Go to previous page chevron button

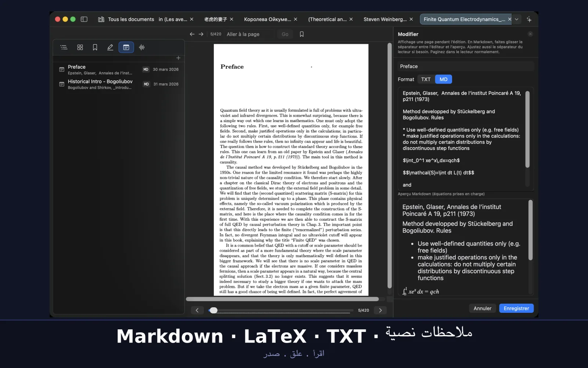coord(197,310)
